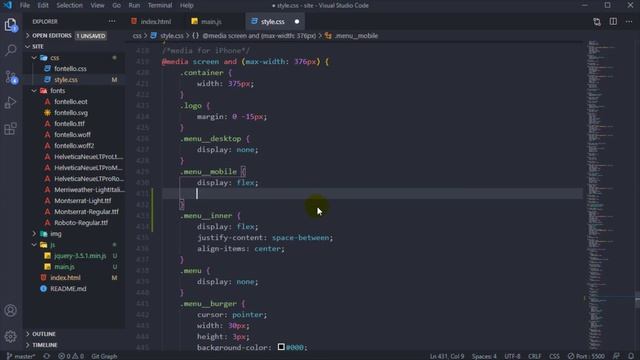Expand the Outline section
Image resolution: width=640 pixels, height=360 pixels.
(44, 334)
